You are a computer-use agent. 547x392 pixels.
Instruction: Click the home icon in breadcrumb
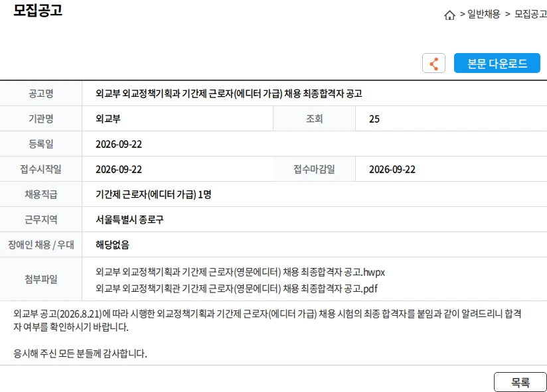pyautogui.click(x=449, y=15)
